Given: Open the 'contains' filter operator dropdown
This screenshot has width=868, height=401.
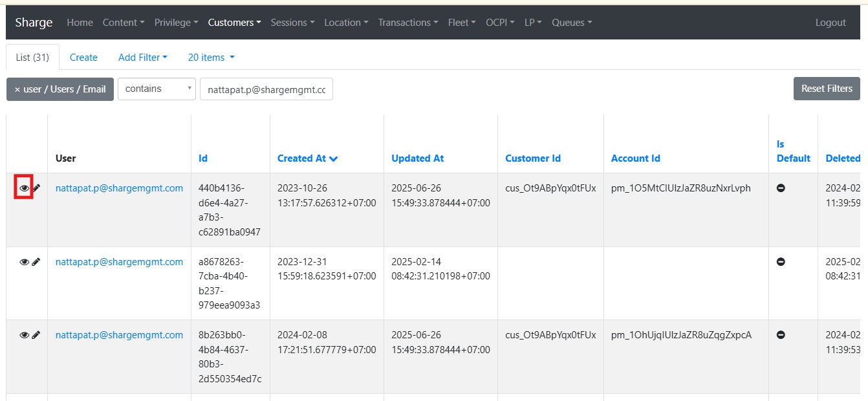Looking at the screenshot, I should 157,89.
